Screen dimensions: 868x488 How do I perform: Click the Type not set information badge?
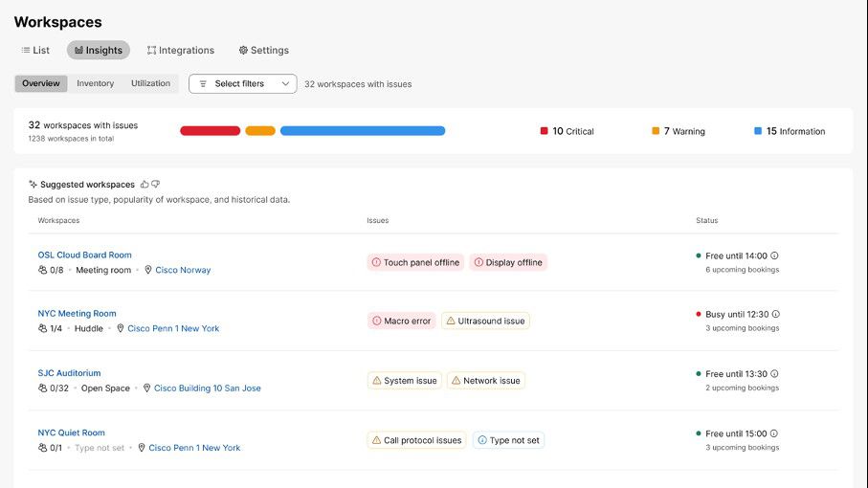click(x=508, y=440)
